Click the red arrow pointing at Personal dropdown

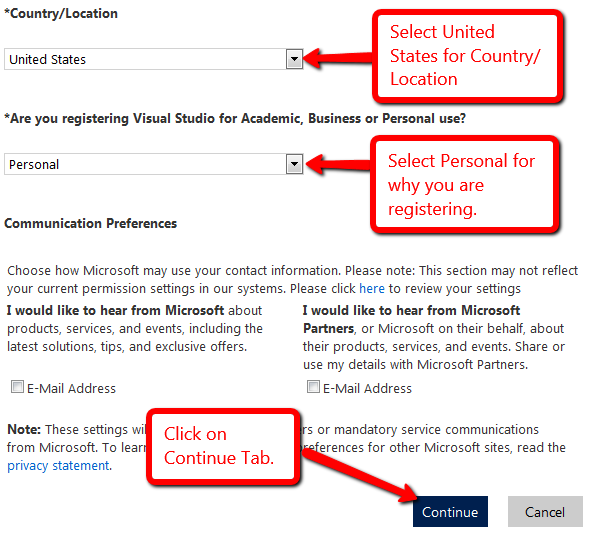pyautogui.click(x=338, y=164)
